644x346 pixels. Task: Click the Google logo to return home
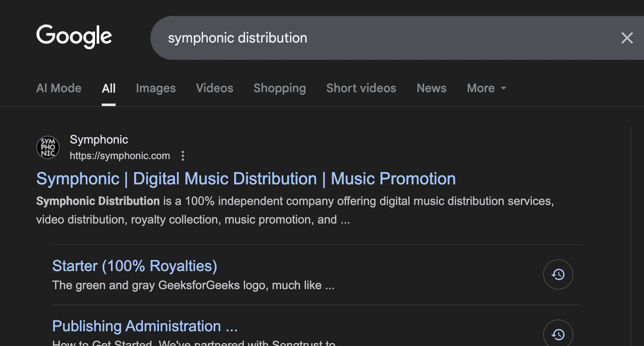[74, 37]
